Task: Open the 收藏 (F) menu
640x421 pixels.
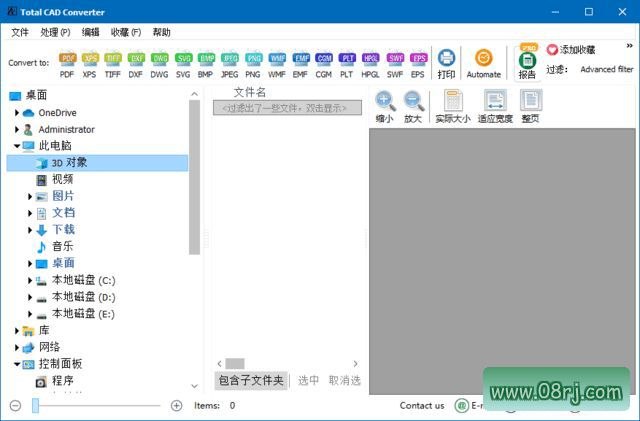Action: pos(126,32)
